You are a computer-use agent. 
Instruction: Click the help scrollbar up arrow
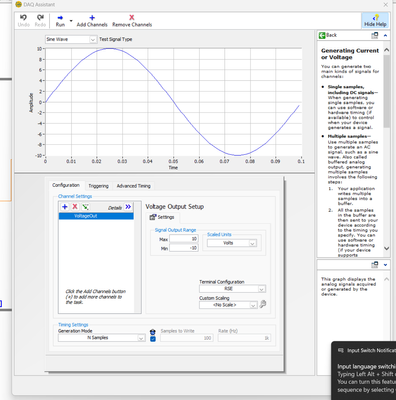[x=386, y=50]
